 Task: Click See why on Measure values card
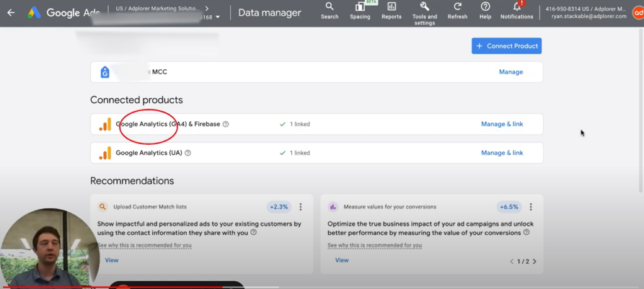click(375, 246)
